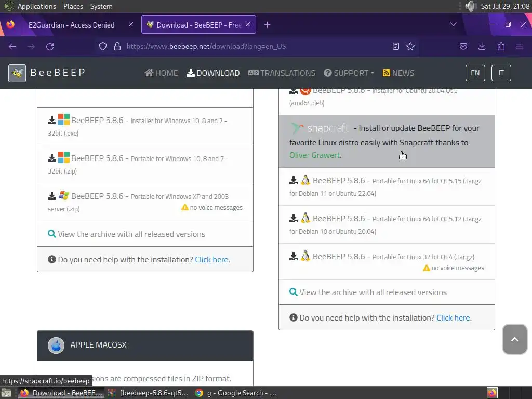Screen dimensions: 532x399
Task: Click the info icon in Linux help row
Action: pyautogui.click(x=294, y=317)
